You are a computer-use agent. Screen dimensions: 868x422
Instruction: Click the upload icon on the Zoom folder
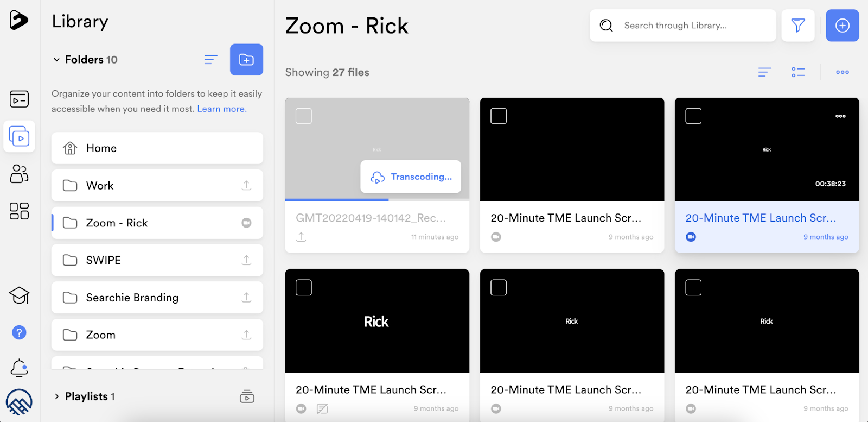pyautogui.click(x=246, y=335)
